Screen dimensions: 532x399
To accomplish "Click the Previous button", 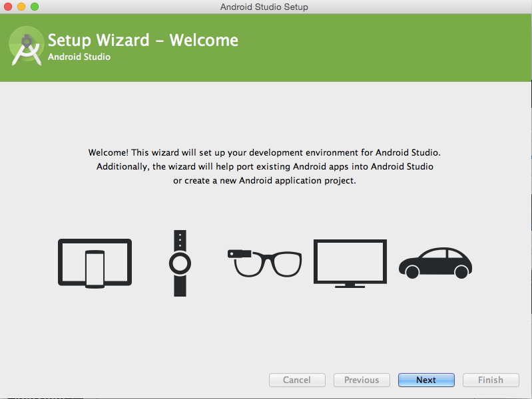I will click(x=362, y=380).
